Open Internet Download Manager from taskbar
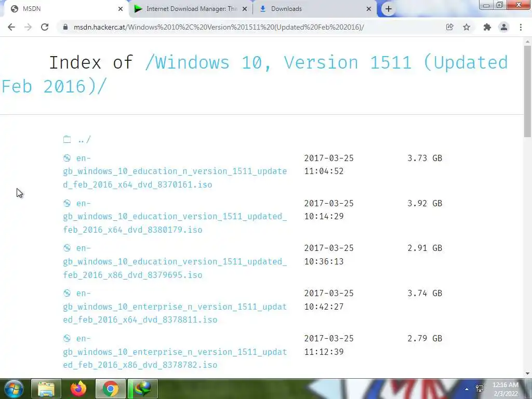This screenshot has width=532, height=399. click(x=143, y=389)
